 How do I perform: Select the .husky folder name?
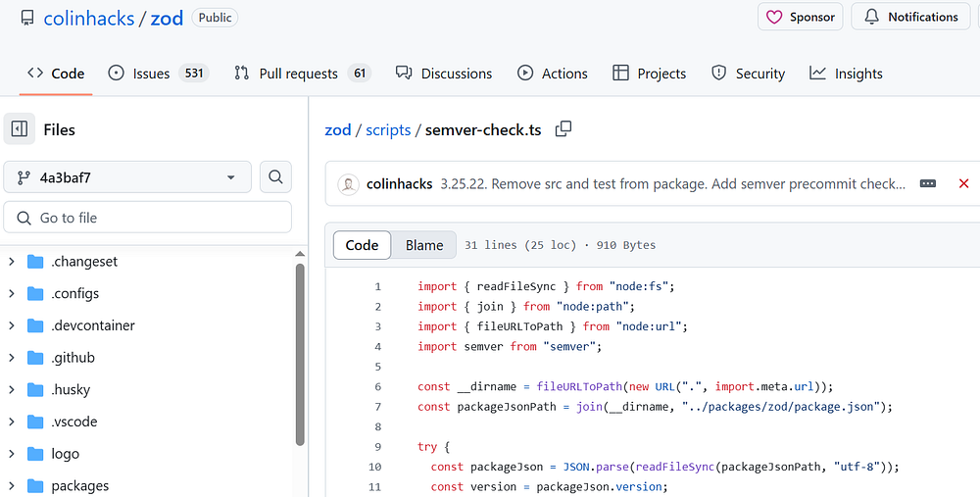[71, 389]
